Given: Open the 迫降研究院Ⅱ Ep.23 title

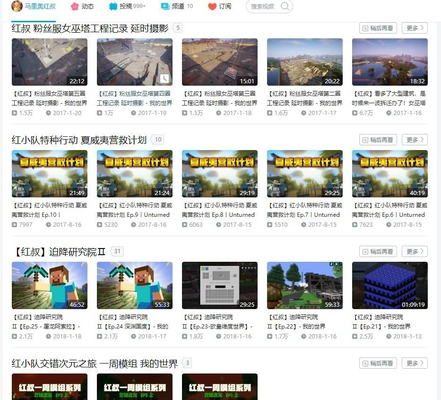Looking at the screenshot, I should (x=218, y=322).
